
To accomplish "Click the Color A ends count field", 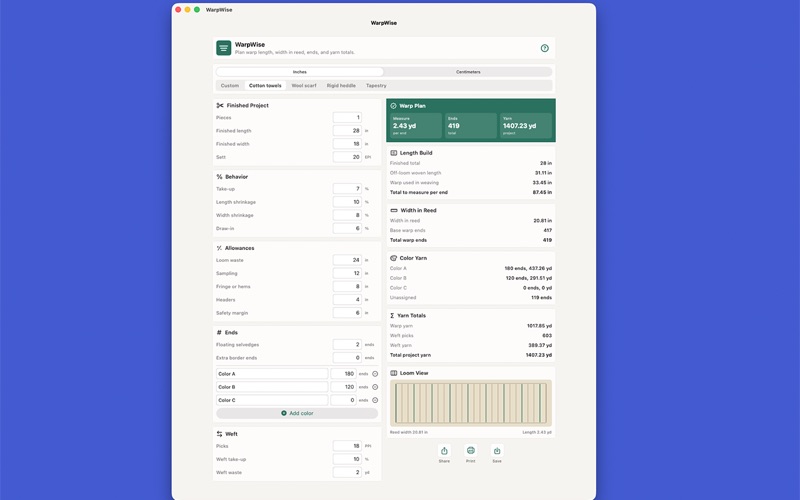I will point(343,374).
